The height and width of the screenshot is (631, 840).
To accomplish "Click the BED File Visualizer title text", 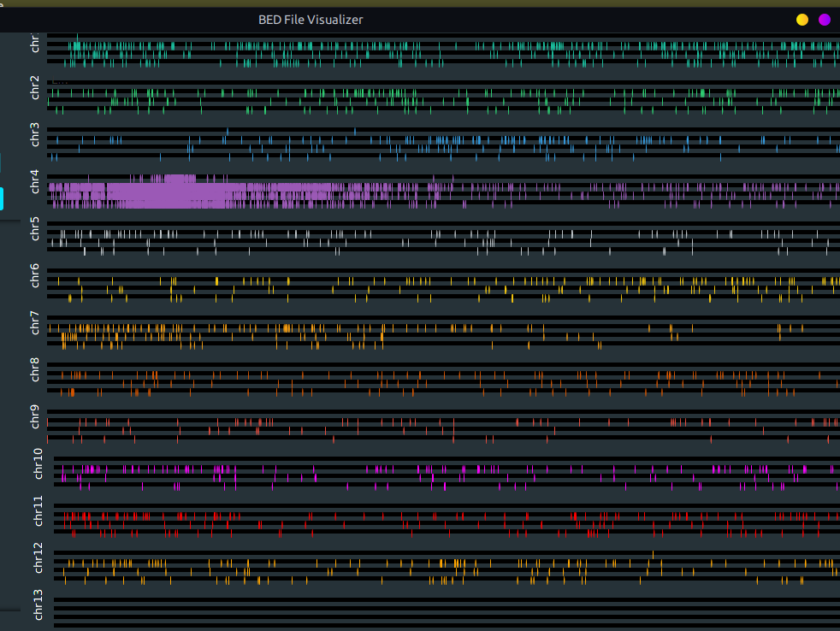I will tap(310, 19).
